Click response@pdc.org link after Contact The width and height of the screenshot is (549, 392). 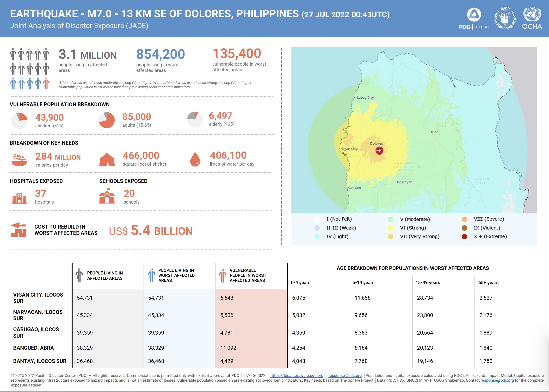click(497, 380)
